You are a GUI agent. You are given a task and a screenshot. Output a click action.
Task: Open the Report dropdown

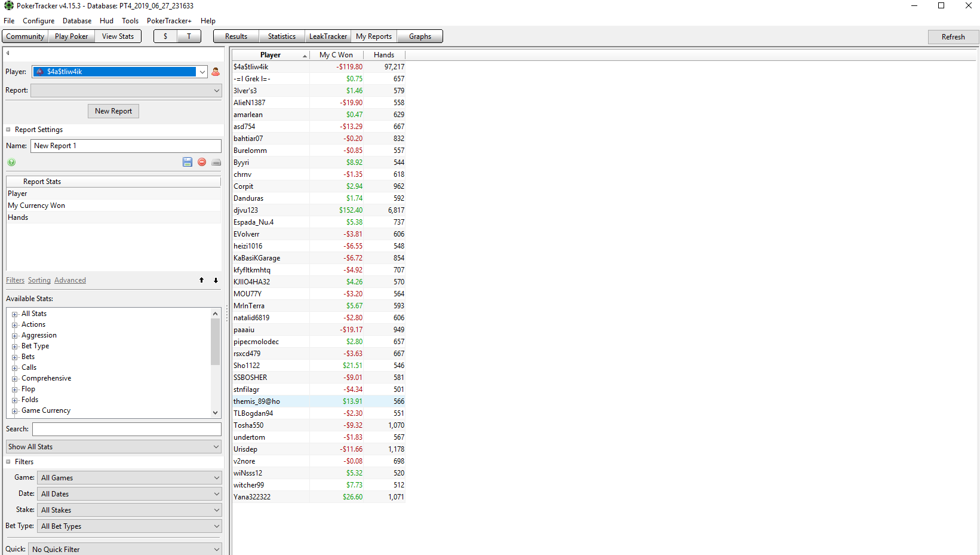126,90
